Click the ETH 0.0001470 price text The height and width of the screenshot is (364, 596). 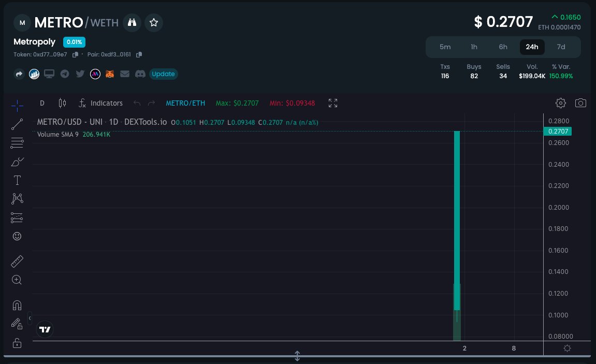[x=559, y=27]
